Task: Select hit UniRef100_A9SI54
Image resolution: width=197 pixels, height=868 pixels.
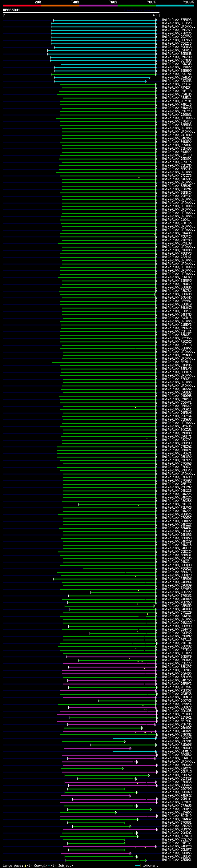Action: (176, 74)
